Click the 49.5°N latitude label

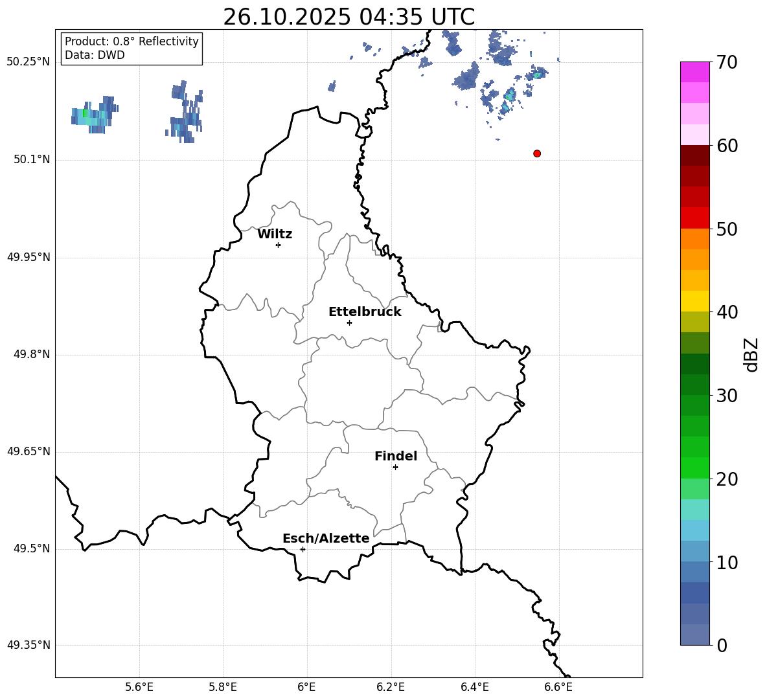tap(32, 548)
